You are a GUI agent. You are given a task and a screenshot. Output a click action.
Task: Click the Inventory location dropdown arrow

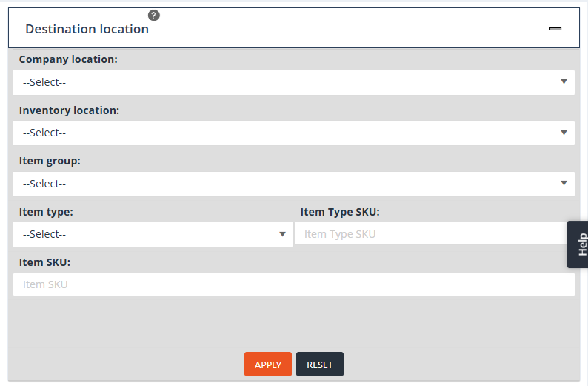pyautogui.click(x=564, y=133)
